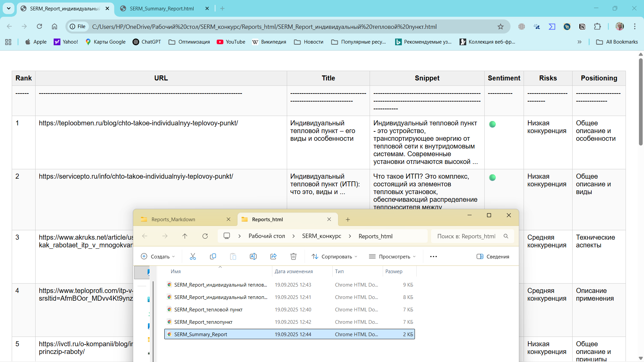Image resolution: width=644 pixels, height=362 pixels.
Task: Select SERM_Report_теплопункт file
Action: point(289,322)
